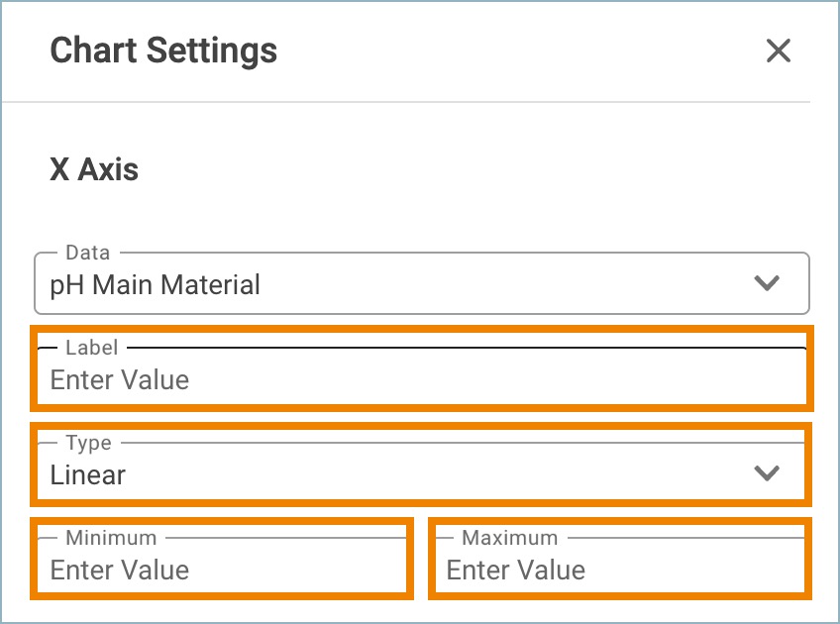This screenshot has height=624, width=840.
Task: Click the Chart Settings title
Action: [x=163, y=51]
